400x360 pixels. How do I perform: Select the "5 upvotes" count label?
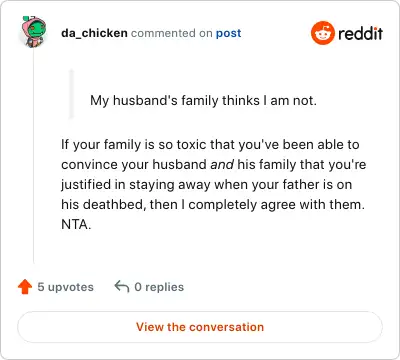click(x=65, y=287)
